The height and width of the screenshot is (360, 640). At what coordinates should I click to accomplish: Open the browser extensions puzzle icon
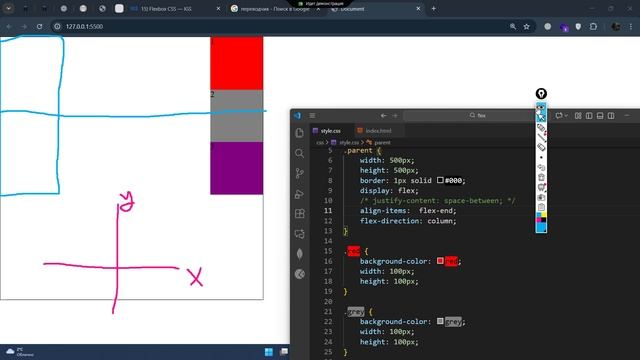(x=593, y=27)
